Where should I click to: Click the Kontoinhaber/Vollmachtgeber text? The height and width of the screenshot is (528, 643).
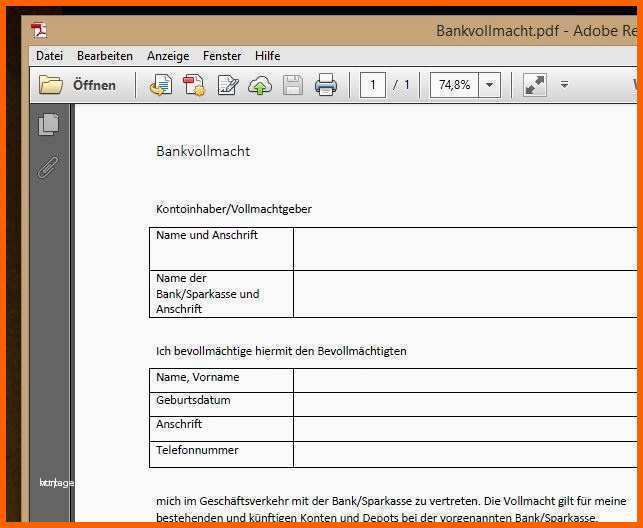(x=234, y=209)
